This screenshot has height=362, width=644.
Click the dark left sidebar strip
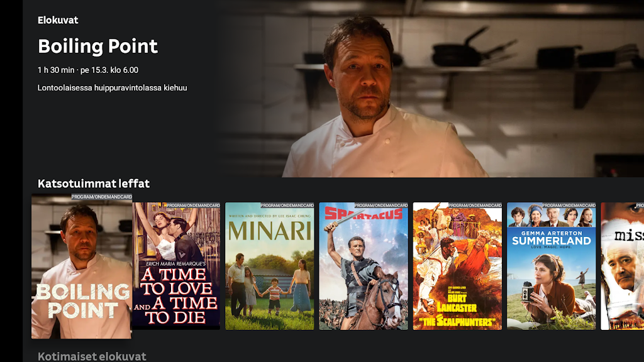click(11, 181)
